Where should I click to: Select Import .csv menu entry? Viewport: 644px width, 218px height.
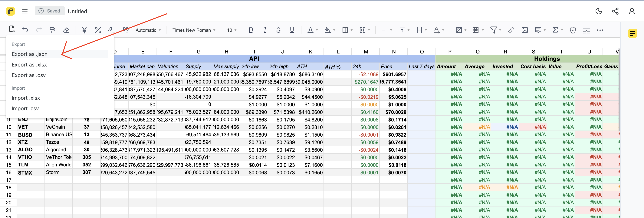click(25, 108)
